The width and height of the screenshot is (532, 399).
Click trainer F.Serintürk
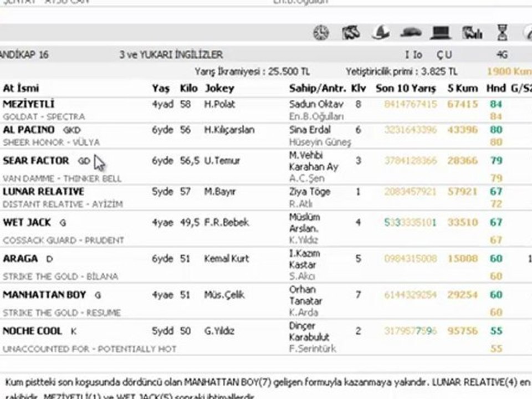coord(313,349)
